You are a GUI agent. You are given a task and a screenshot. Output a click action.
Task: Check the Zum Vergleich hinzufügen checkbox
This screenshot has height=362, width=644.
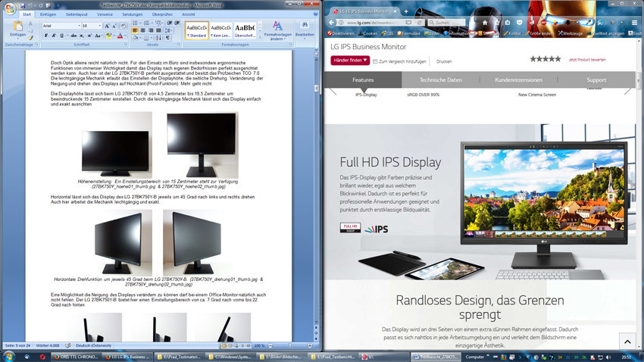pyautogui.click(x=375, y=61)
